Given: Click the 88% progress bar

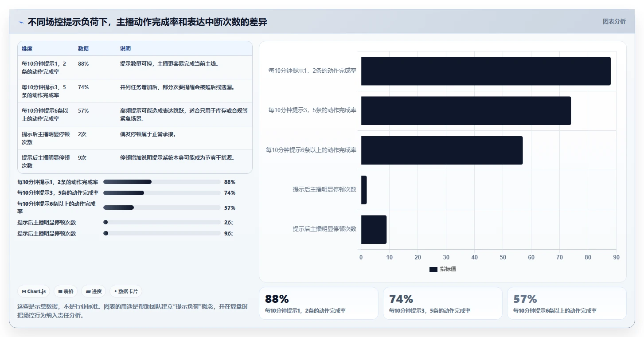Looking at the screenshot, I should (x=162, y=182).
